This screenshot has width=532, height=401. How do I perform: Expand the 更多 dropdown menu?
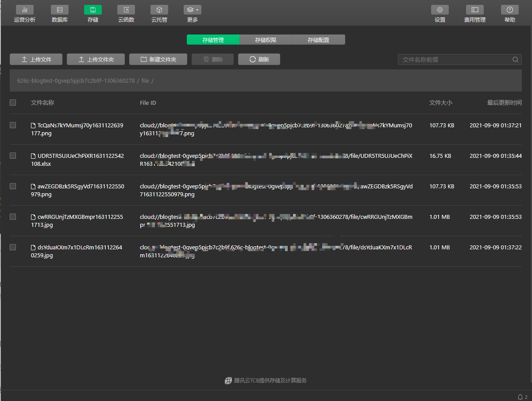(193, 14)
